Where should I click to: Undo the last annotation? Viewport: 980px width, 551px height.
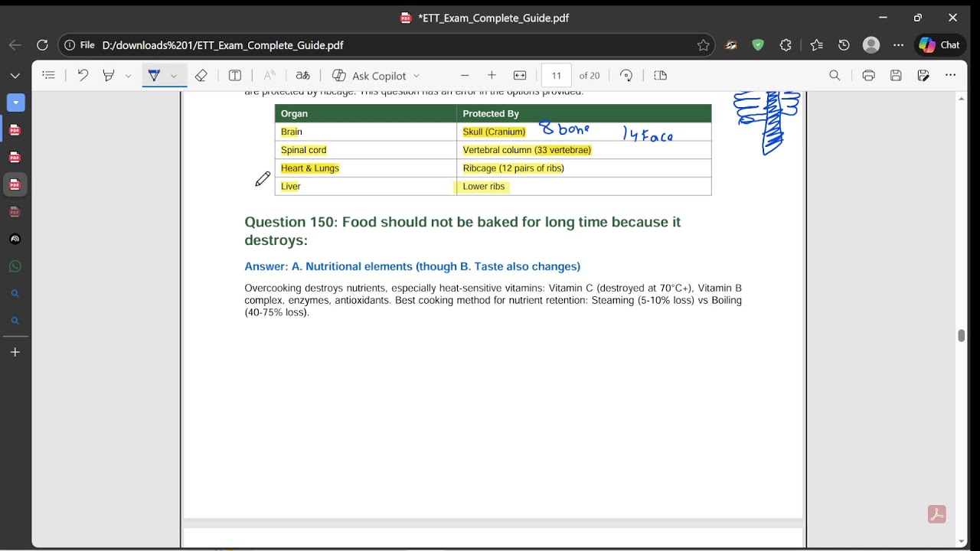click(x=83, y=75)
